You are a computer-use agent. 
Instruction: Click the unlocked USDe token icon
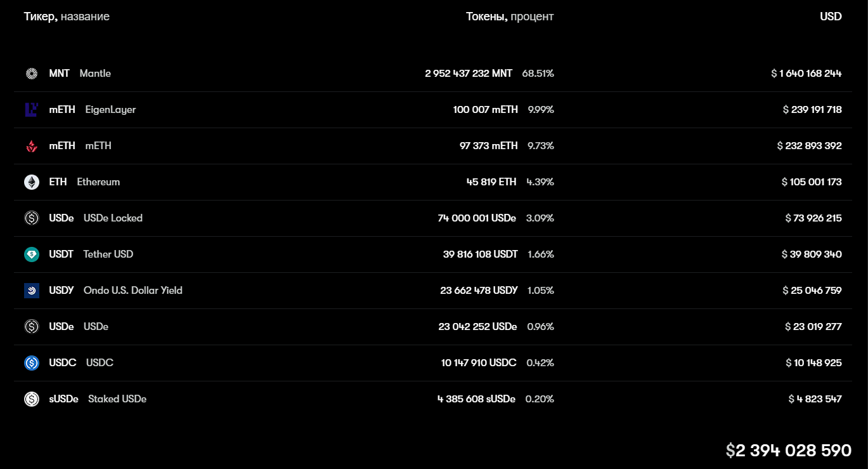[x=32, y=327]
